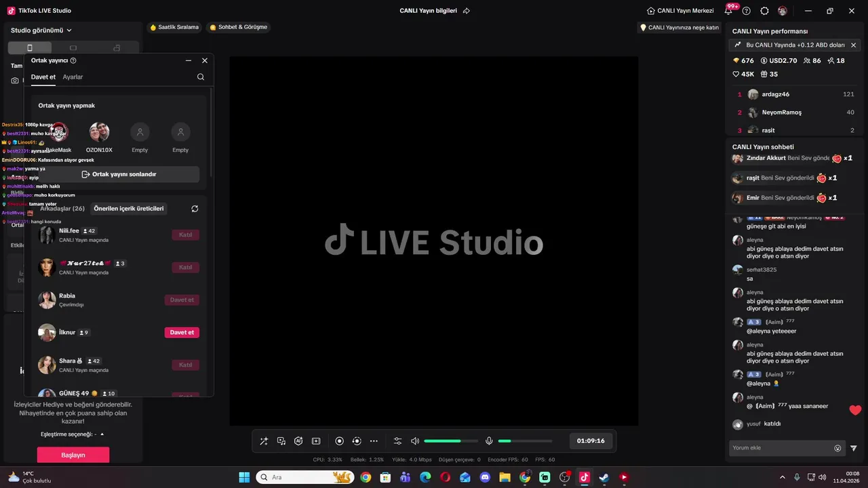Image resolution: width=868 pixels, height=488 pixels.
Task: Open the help question mark icon
Action: [x=747, y=11]
